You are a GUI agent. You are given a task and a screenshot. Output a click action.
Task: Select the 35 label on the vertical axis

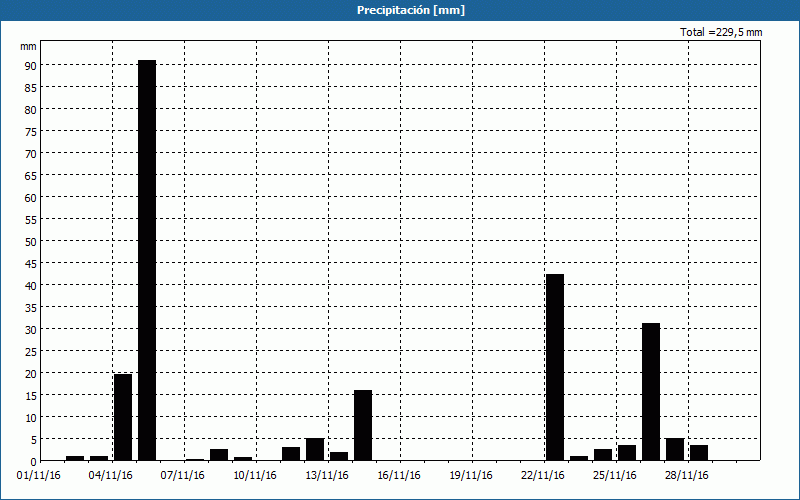(31, 308)
